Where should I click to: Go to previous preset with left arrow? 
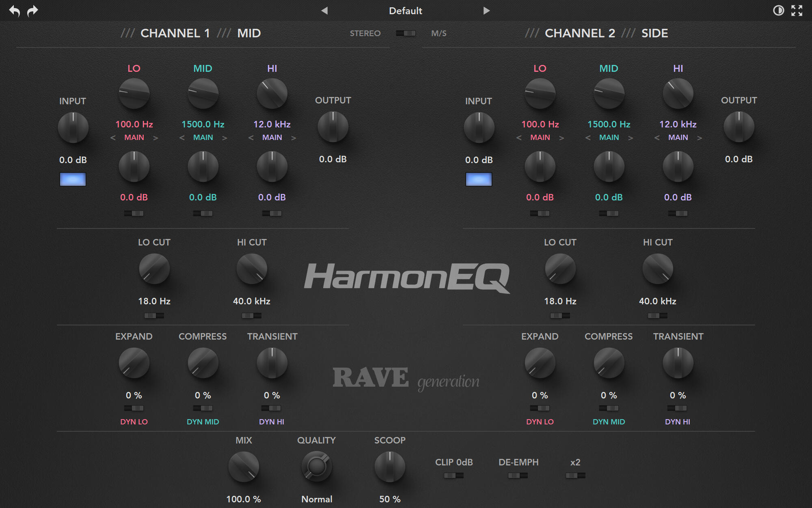click(324, 11)
